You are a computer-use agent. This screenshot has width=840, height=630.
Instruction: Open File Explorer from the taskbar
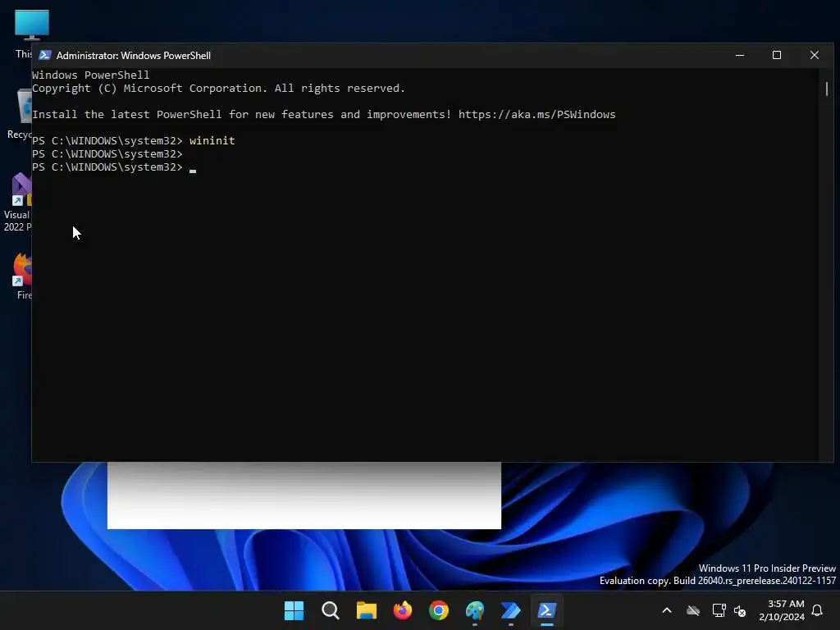(367, 610)
